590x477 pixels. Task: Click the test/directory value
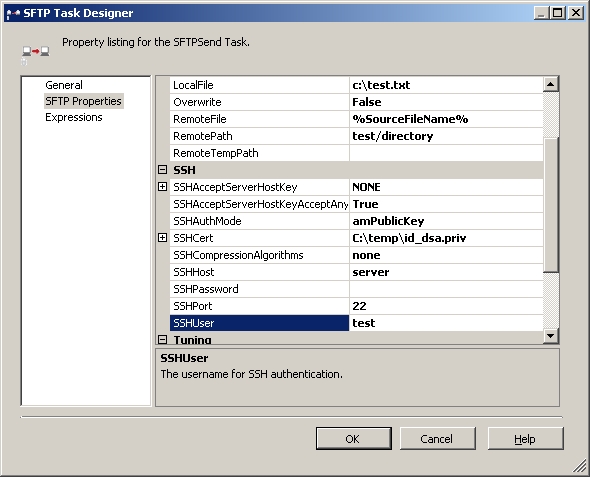coord(446,136)
